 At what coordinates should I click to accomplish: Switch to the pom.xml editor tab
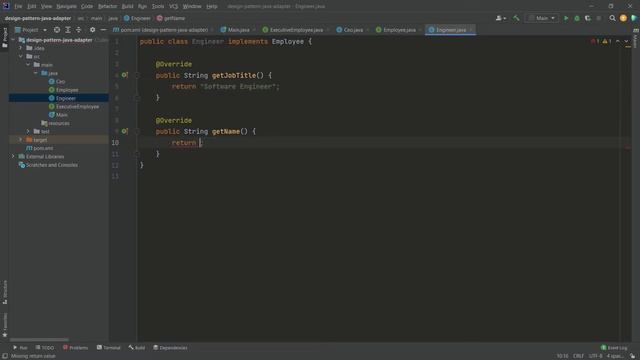click(x=163, y=30)
